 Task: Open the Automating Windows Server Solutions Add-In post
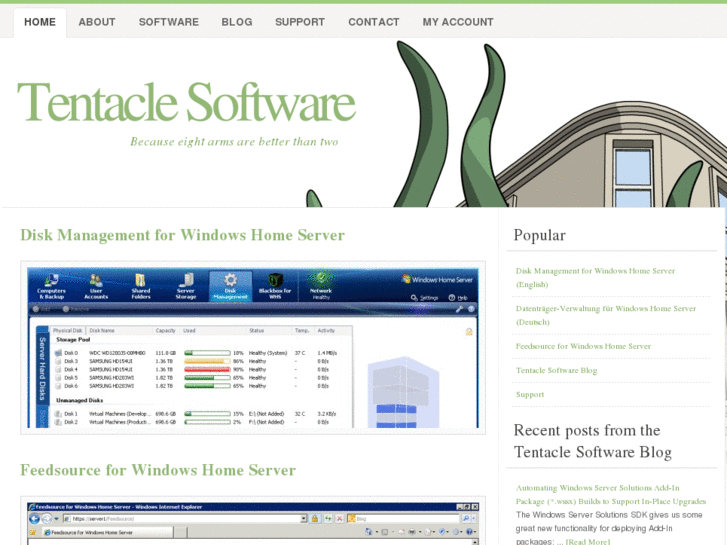[611, 494]
